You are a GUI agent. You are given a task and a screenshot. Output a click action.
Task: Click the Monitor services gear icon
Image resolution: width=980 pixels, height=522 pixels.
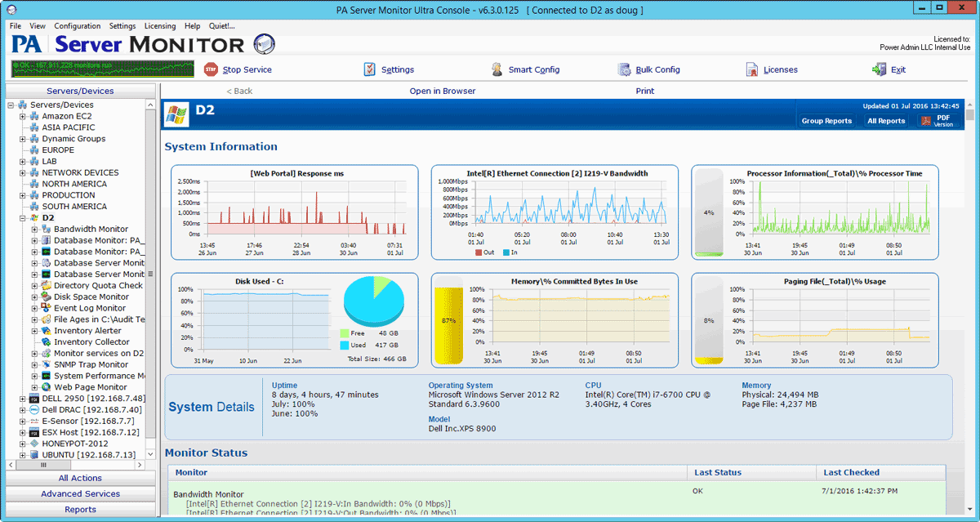click(x=47, y=354)
